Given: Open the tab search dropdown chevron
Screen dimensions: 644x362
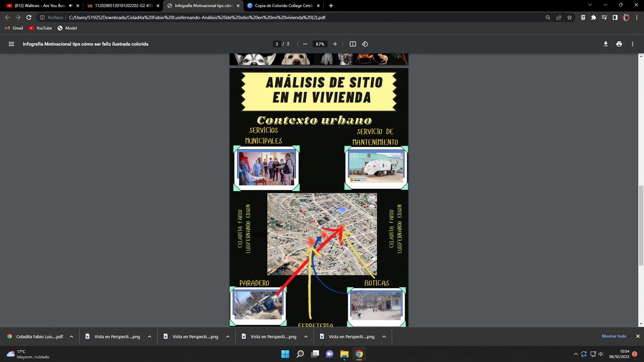Looking at the screenshot, I should [x=590, y=5].
